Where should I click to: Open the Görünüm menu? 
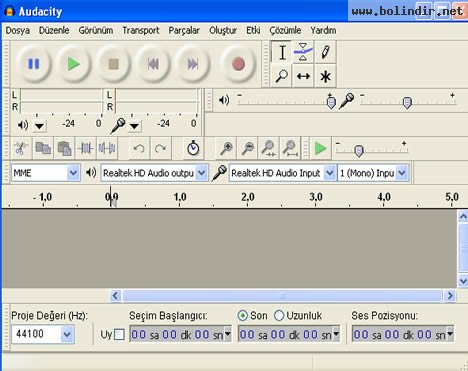pyautogui.click(x=96, y=30)
